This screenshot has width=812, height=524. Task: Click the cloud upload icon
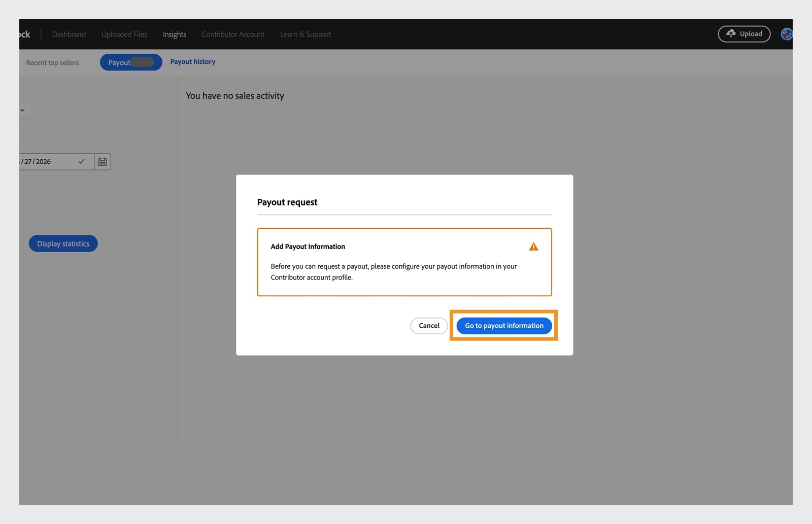(x=731, y=33)
